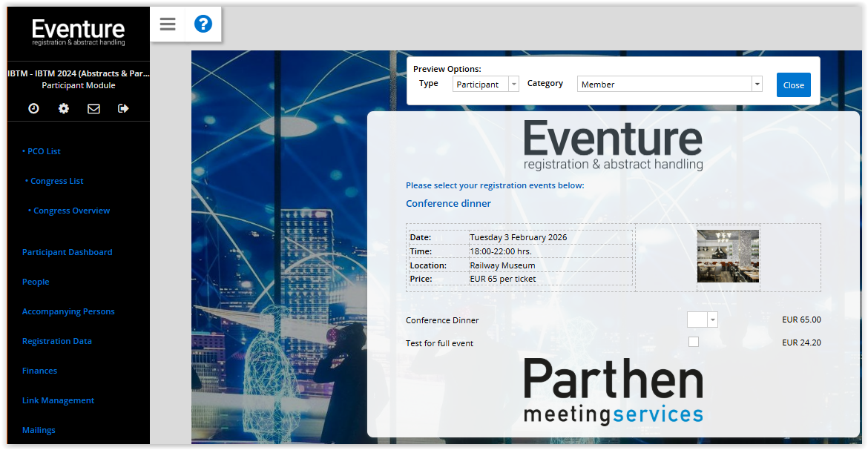Open the Category dropdown showing Member
Screen dimensions: 868x450
click(670, 84)
